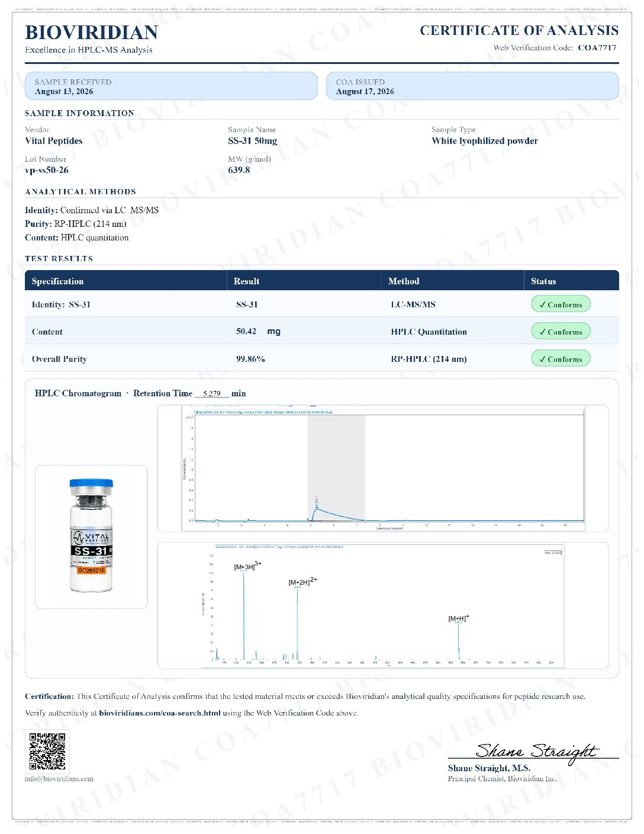Viewport: 644px width, 834px height.
Task: Select vendor name Vital Peptides
Action: coord(54,141)
